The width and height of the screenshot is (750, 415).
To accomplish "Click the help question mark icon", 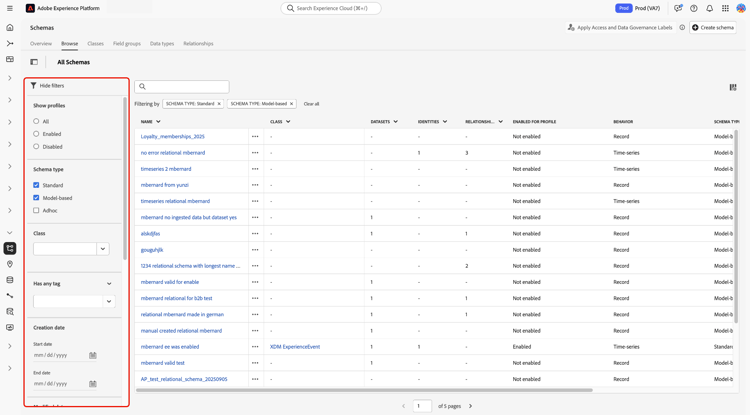I will pos(694,8).
